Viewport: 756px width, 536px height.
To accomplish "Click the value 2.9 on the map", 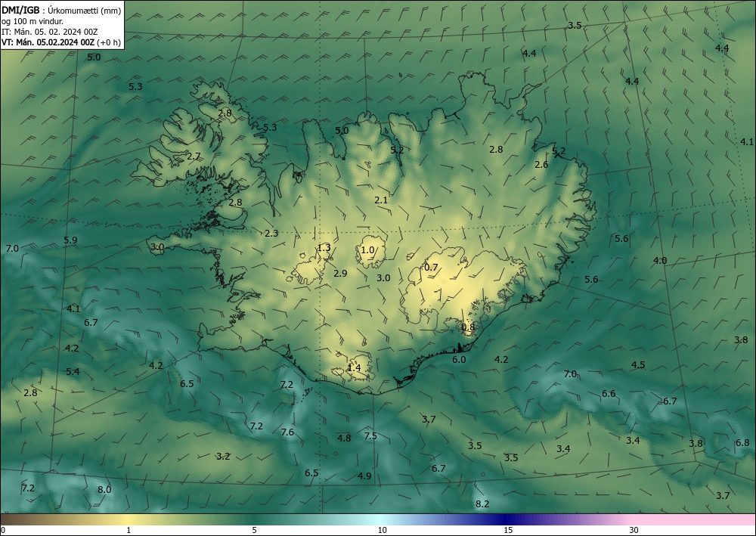I will [340, 274].
